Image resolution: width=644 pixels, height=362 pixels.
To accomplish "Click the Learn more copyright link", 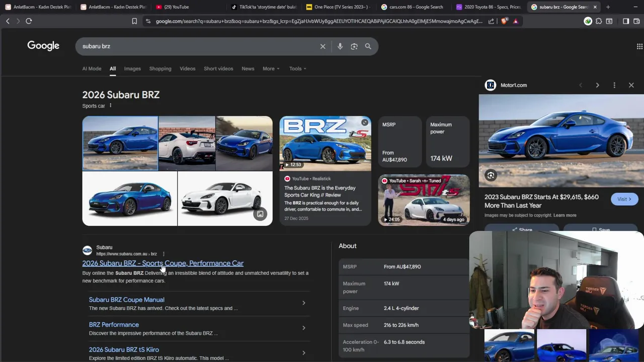I will pyautogui.click(x=565, y=215).
